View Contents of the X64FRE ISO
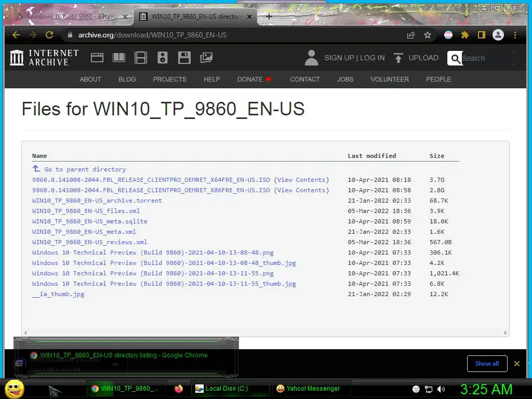532x399 pixels. (301, 180)
